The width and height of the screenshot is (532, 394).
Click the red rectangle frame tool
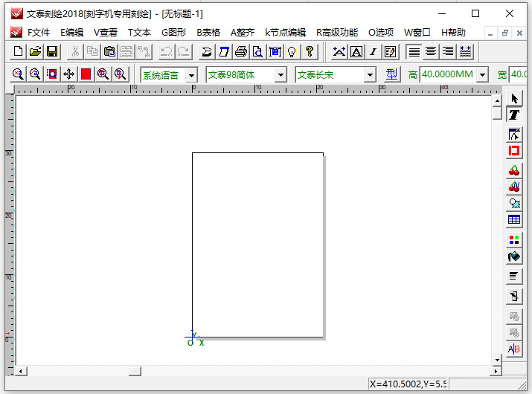pyautogui.click(x=514, y=151)
